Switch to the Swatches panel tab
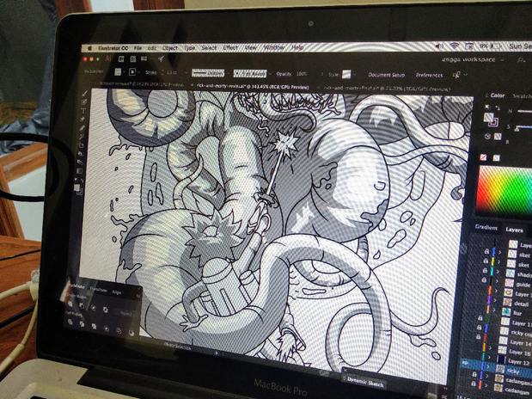The height and width of the screenshot is (399, 532). pos(522,96)
